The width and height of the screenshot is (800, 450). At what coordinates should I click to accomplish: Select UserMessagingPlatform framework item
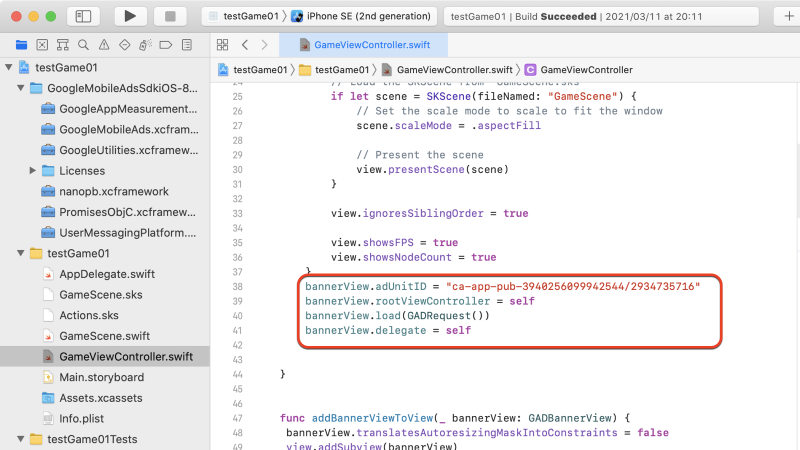[x=127, y=233]
